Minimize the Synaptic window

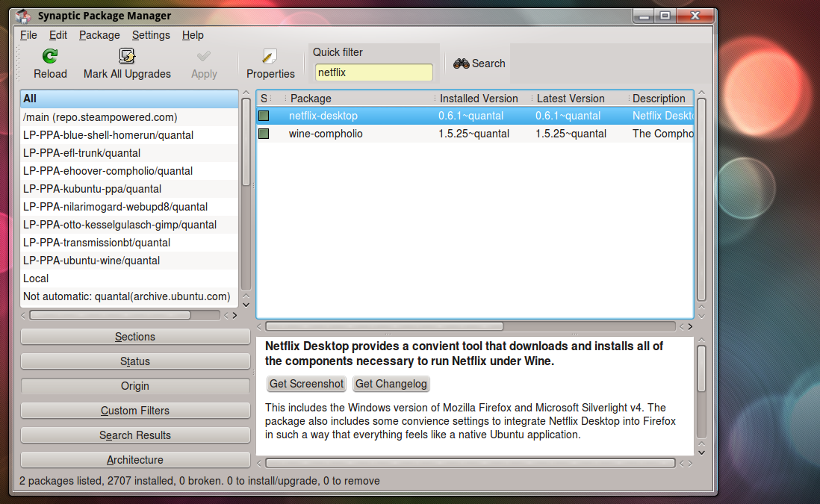[x=644, y=16]
